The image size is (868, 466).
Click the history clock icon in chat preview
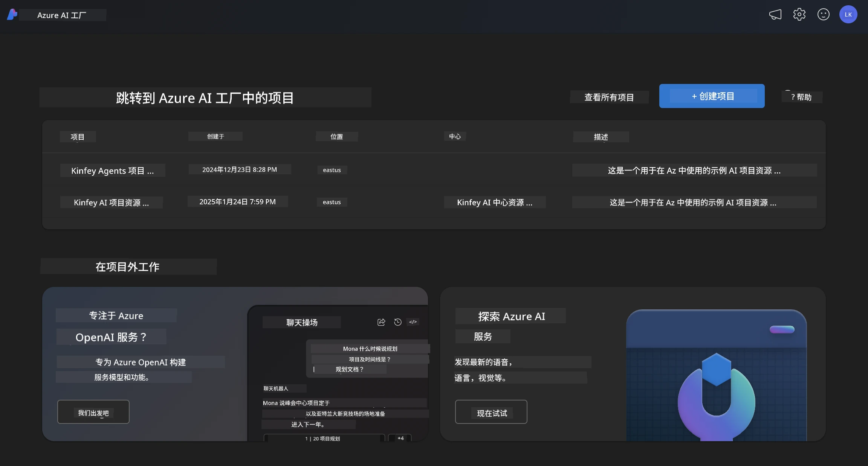(x=397, y=322)
